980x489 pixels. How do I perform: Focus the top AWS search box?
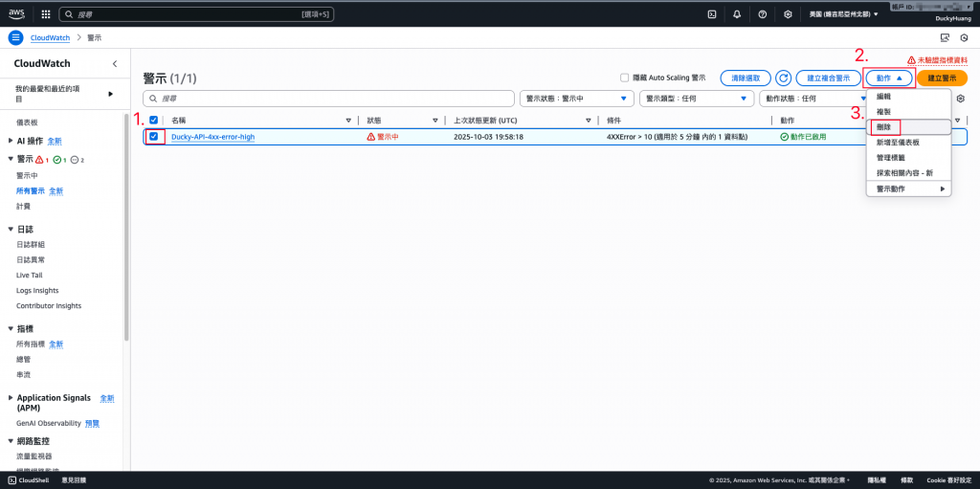(x=196, y=13)
